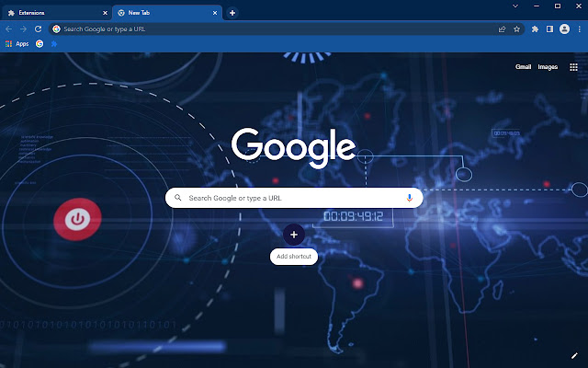Click the share page icon in address bar
The width and height of the screenshot is (588, 368).
[502, 29]
